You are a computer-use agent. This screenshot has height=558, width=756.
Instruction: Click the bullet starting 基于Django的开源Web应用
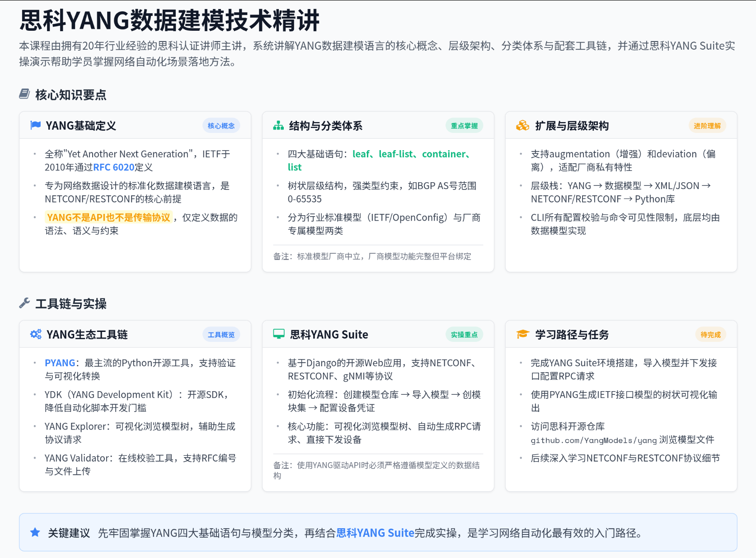click(x=382, y=369)
